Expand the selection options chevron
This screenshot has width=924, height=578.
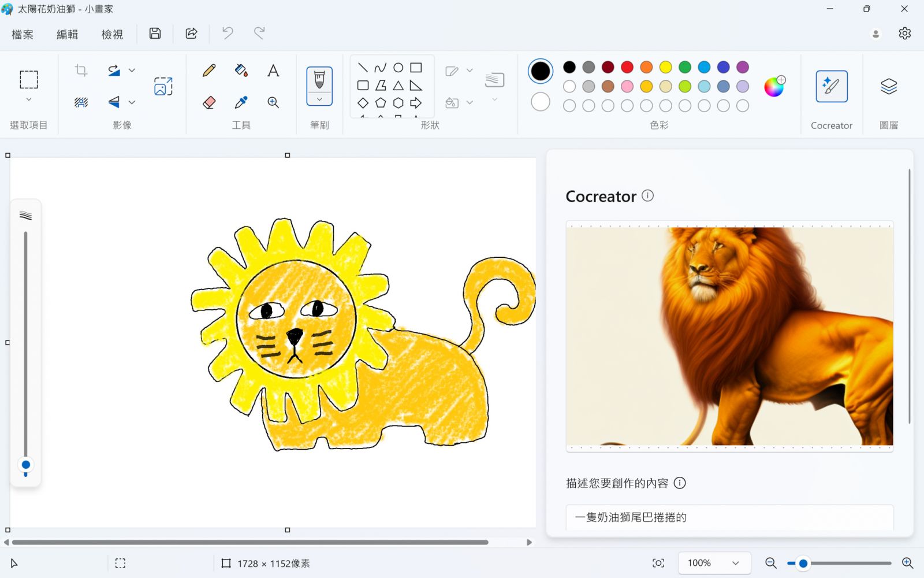[29, 99]
